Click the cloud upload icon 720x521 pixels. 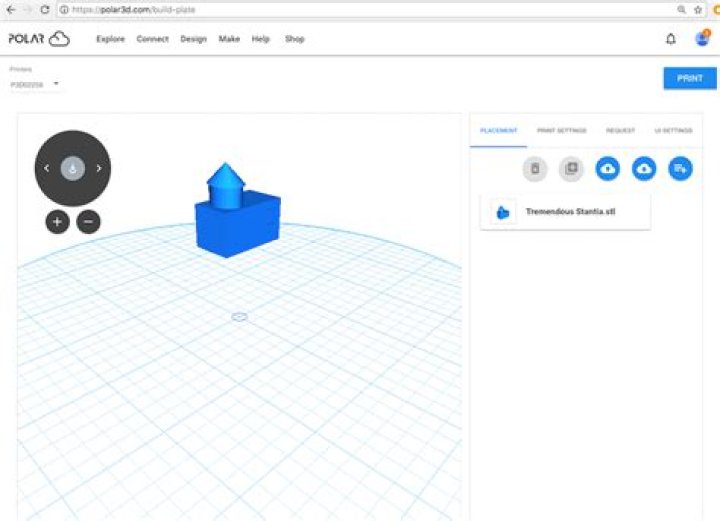point(607,169)
